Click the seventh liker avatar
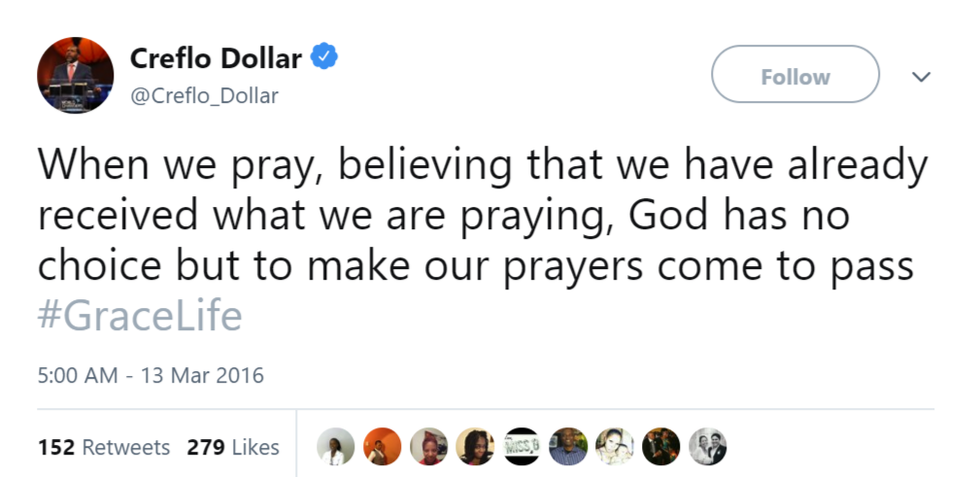Screen dimensions: 980x477 click(x=615, y=447)
